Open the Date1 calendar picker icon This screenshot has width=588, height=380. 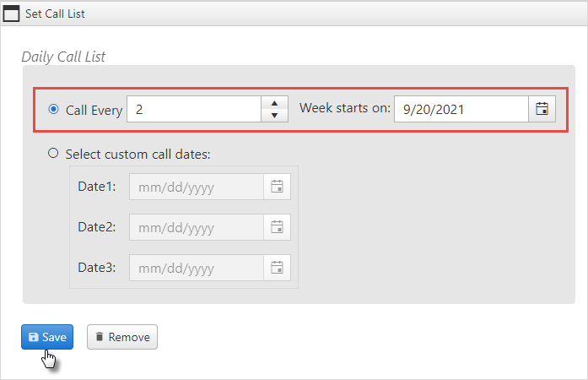(277, 187)
